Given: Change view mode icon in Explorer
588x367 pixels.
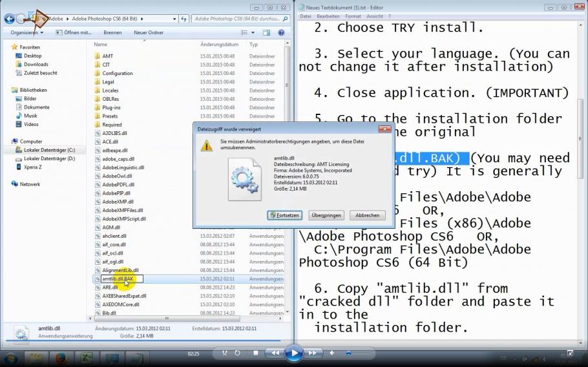Looking at the screenshot, I should [244, 32].
